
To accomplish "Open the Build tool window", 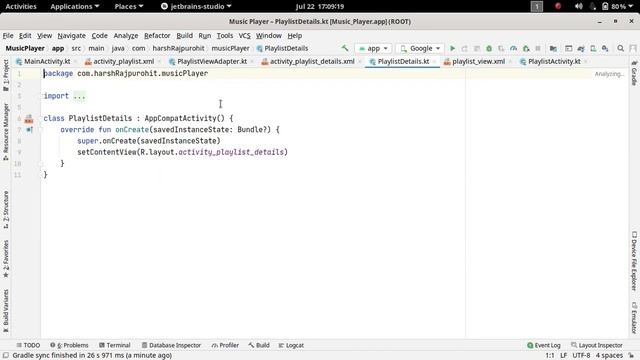I will [259, 345].
